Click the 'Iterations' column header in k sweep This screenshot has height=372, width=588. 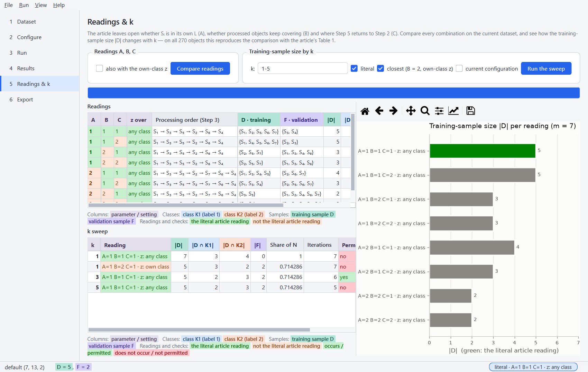321,245
